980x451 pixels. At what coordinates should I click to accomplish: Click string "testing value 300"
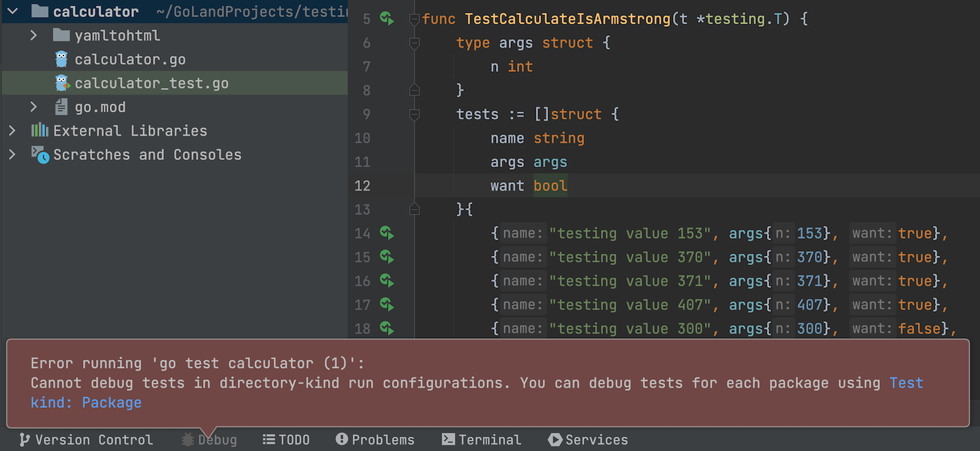(630, 328)
